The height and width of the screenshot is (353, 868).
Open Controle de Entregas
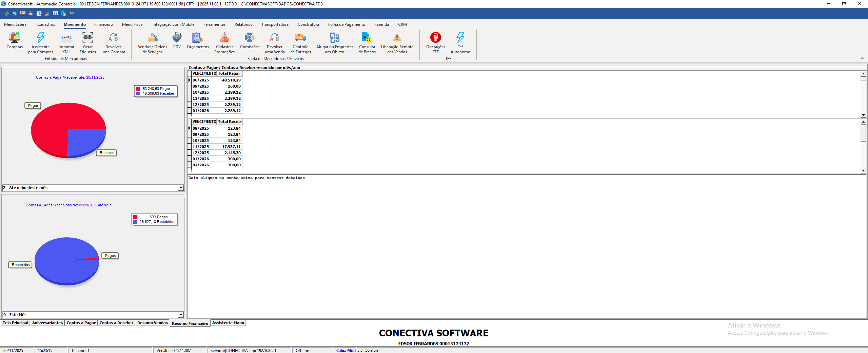(x=300, y=38)
